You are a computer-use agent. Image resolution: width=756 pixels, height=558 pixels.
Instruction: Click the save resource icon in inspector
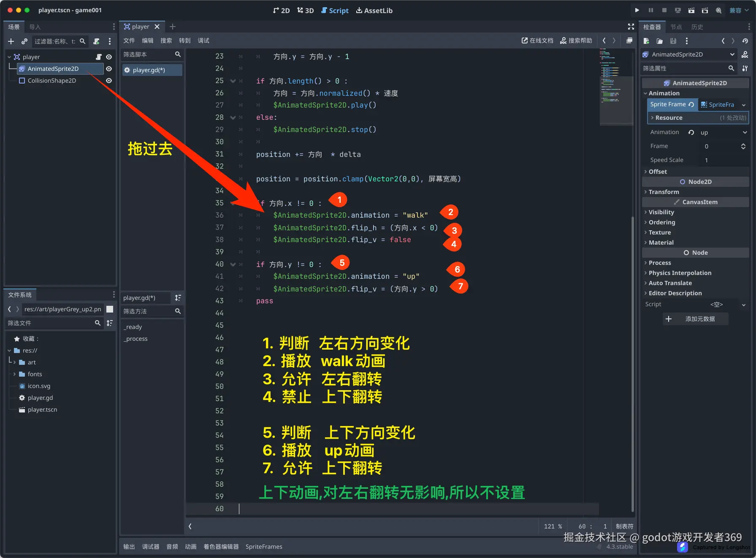pos(673,41)
